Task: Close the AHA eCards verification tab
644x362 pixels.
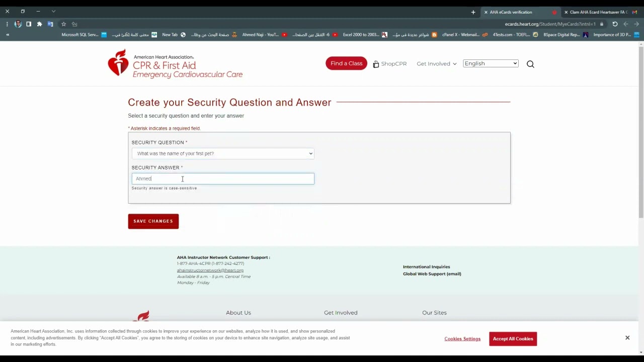Action: (486, 12)
